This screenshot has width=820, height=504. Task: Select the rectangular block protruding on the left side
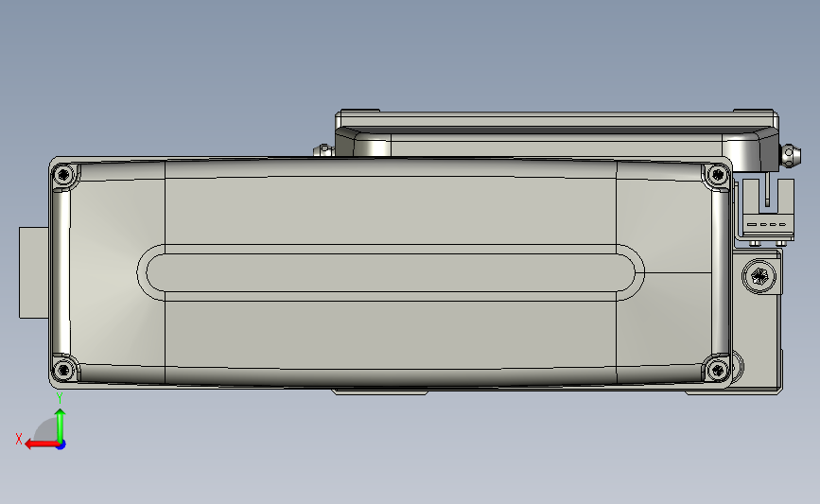point(34,272)
